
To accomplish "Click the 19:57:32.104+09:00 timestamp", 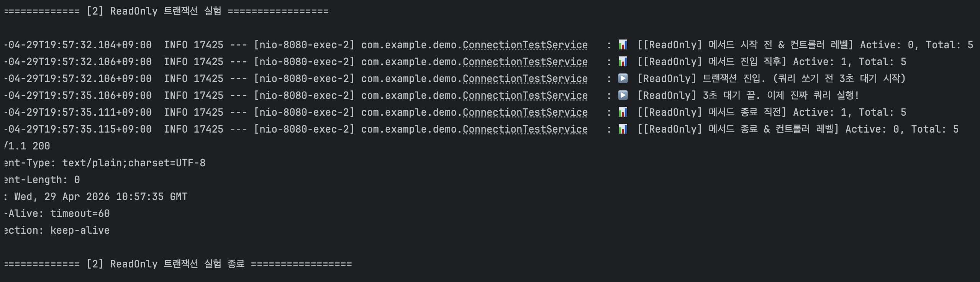I will [x=78, y=45].
